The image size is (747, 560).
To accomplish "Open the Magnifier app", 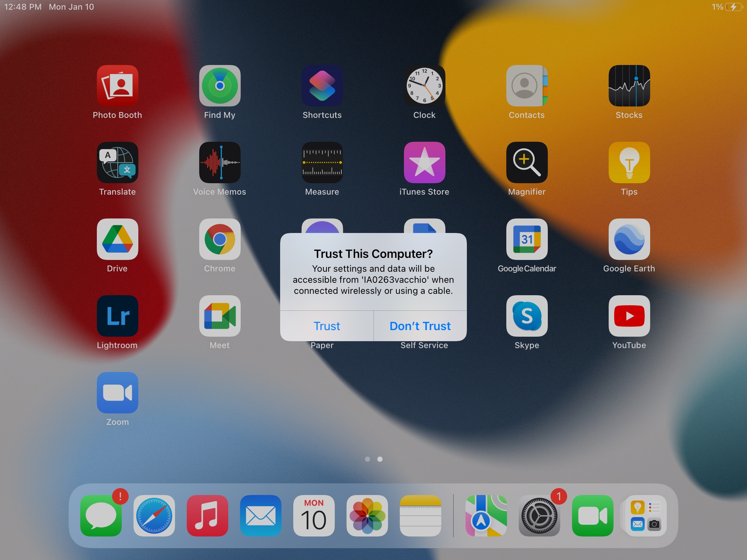I will pos(527,162).
